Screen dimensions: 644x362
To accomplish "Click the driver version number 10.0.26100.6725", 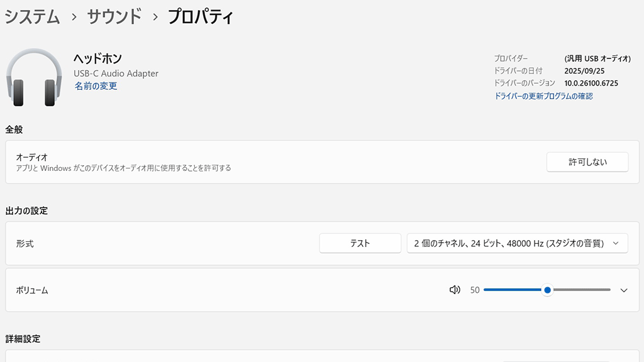I will click(x=591, y=83).
